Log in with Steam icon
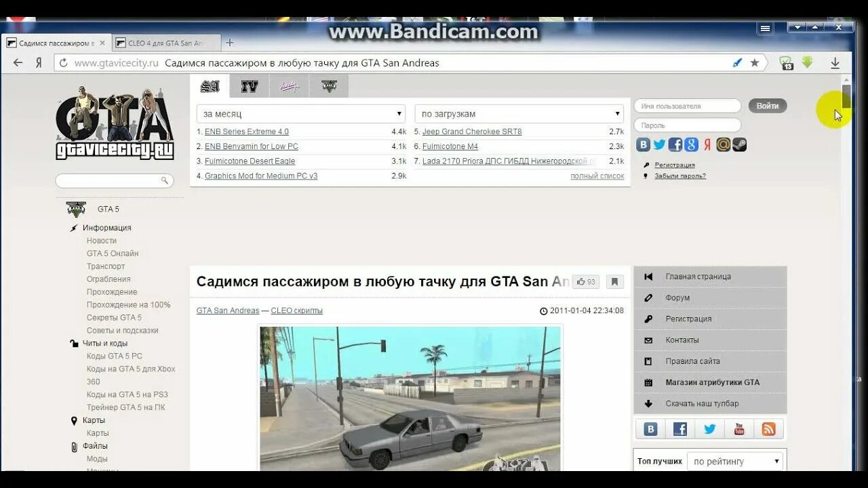 click(739, 144)
